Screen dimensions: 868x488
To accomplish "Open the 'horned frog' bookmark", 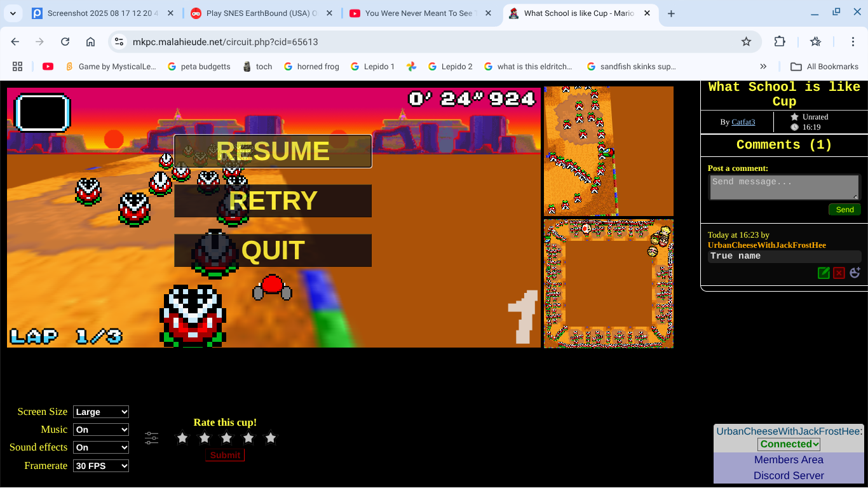I will 311,66.
